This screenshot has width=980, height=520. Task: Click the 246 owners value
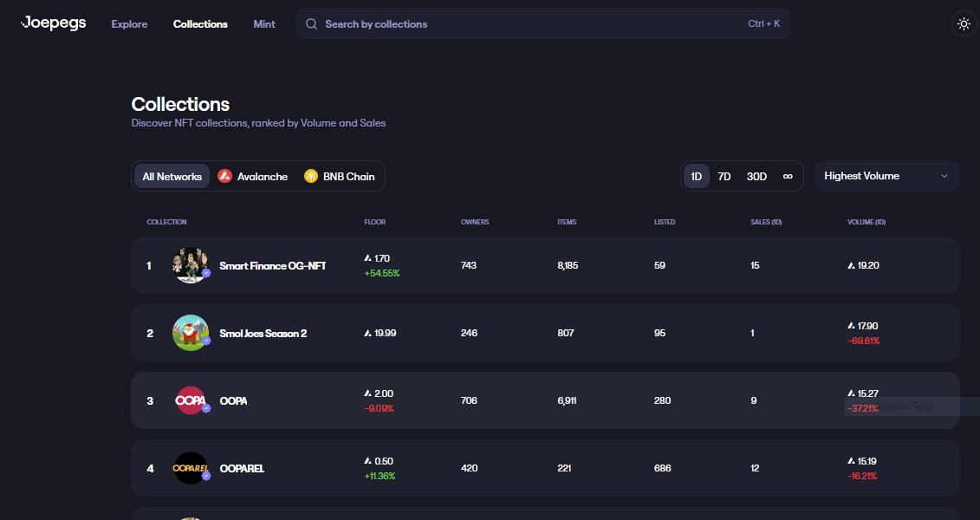(x=470, y=333)
